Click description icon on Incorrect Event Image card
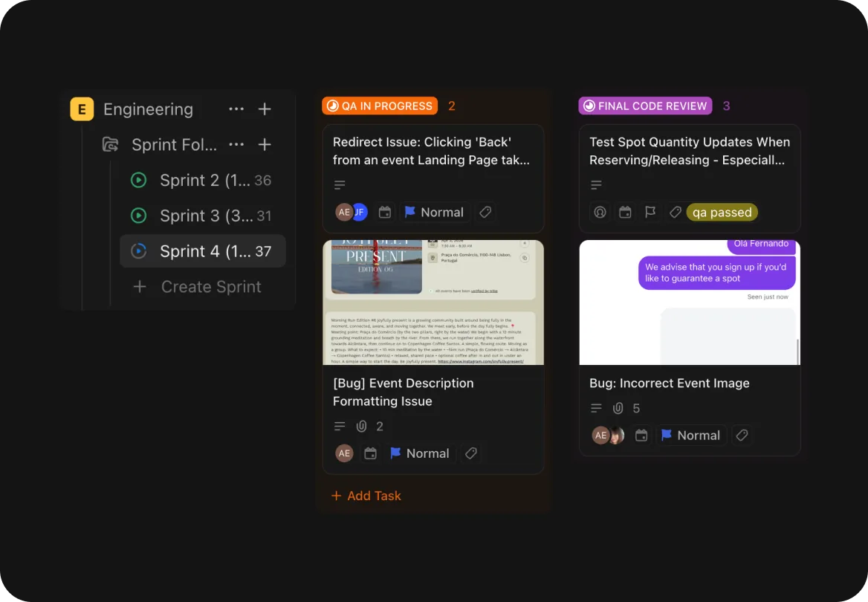Viewport: 868px width, 602px height. pos(596,408)
